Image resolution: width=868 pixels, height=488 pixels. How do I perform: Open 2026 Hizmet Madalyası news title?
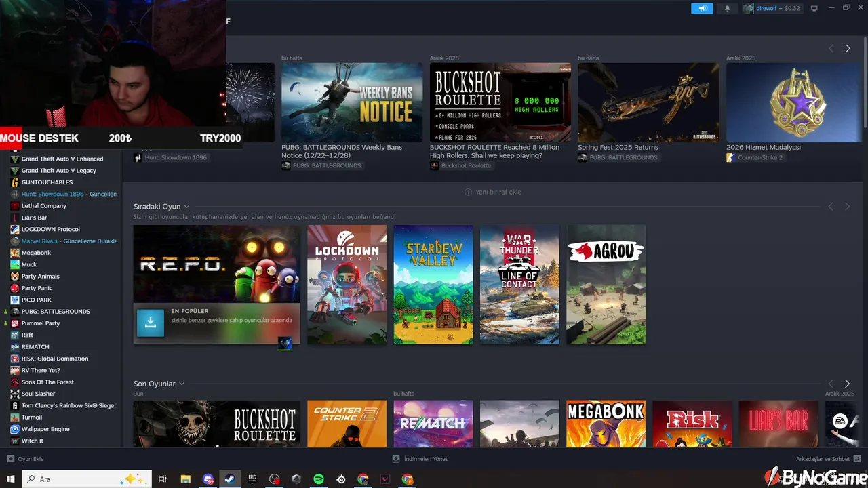point(764,147)
